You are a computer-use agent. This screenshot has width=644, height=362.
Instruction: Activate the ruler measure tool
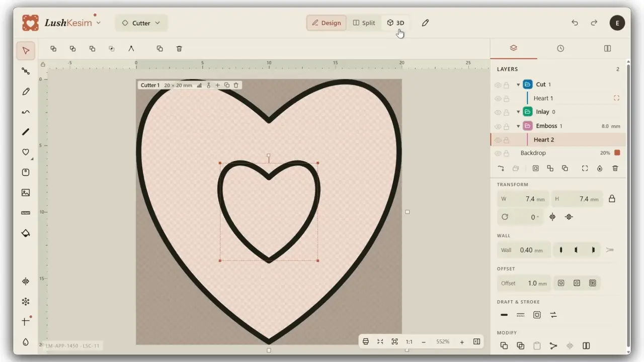click(26, 213)
